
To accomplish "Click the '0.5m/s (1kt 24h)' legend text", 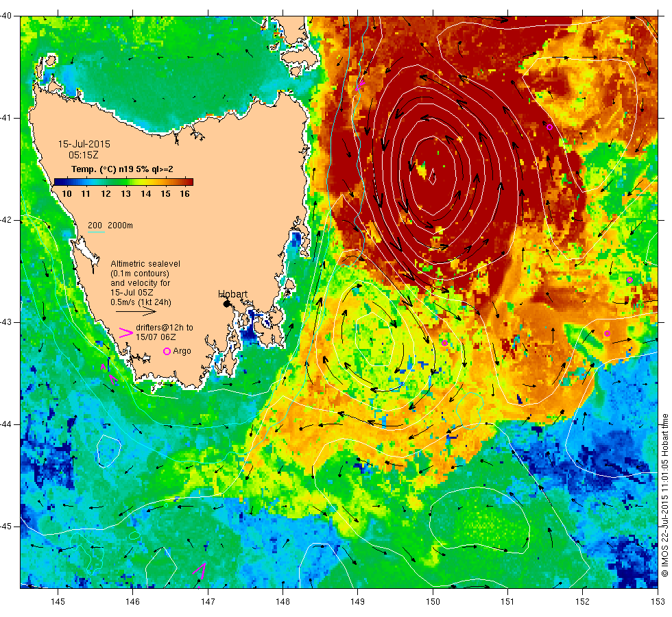I will [141, 302].
